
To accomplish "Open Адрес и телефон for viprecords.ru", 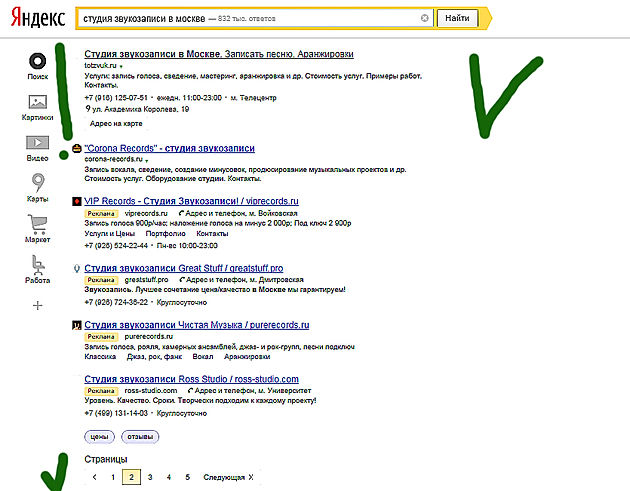I will (x=238, y=213).
